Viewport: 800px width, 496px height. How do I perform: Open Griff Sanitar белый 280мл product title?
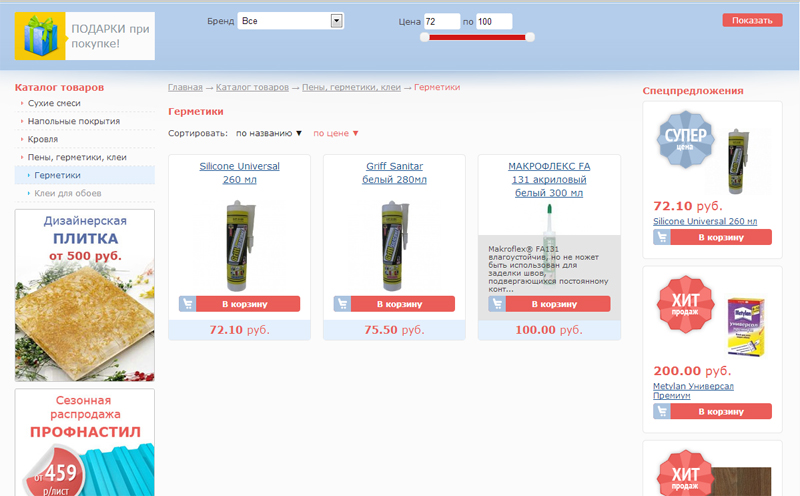[x=394, y=173]
